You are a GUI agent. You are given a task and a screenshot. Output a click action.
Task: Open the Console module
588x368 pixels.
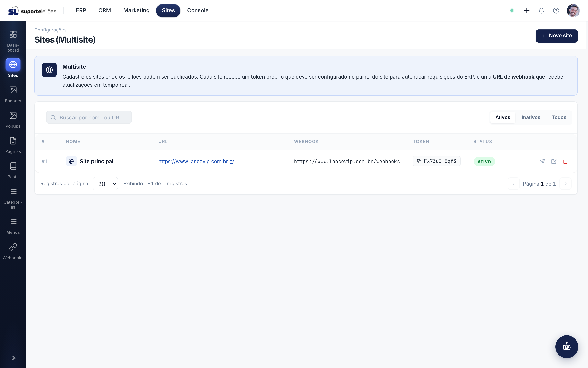click(198, 10)
